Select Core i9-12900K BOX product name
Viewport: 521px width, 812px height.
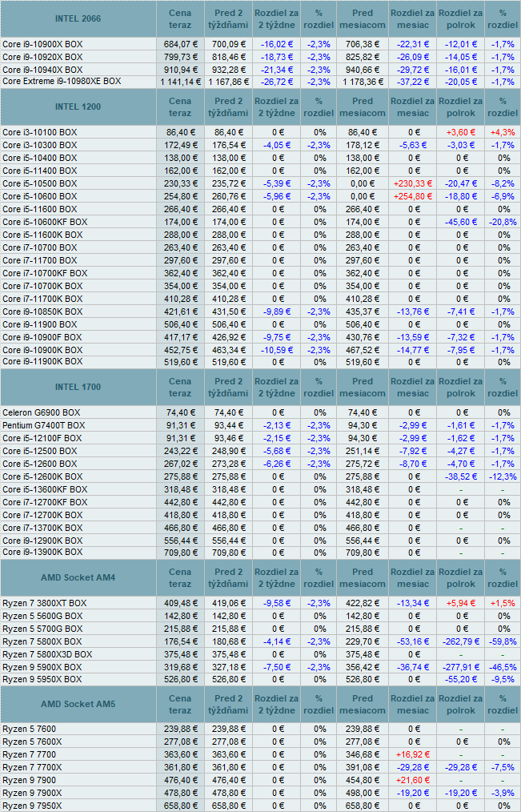(x=42, y=540)
